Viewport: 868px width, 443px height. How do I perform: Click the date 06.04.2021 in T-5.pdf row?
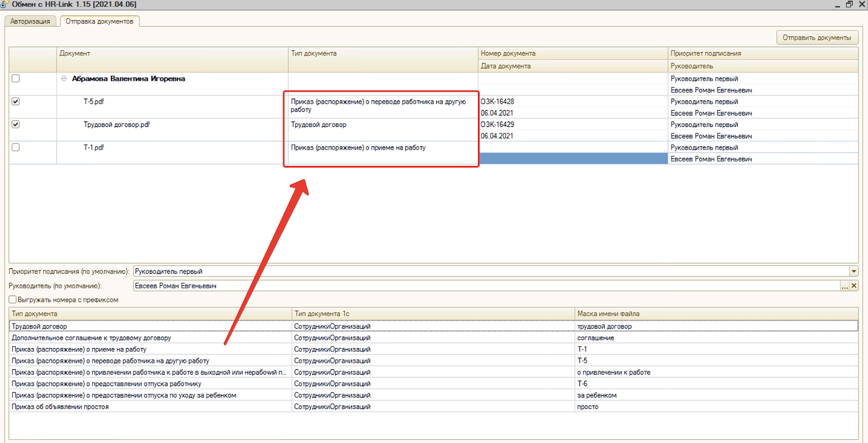tap(497, 113)
